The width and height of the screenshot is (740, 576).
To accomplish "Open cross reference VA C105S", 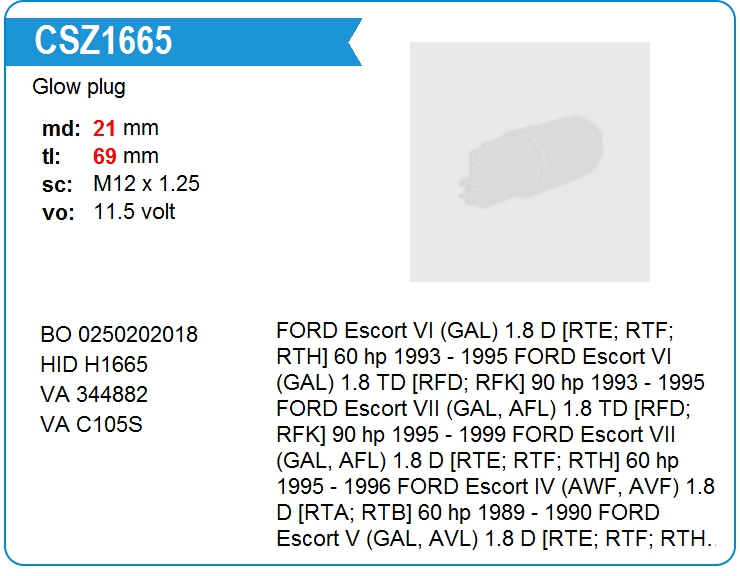I will coord(91,424).
